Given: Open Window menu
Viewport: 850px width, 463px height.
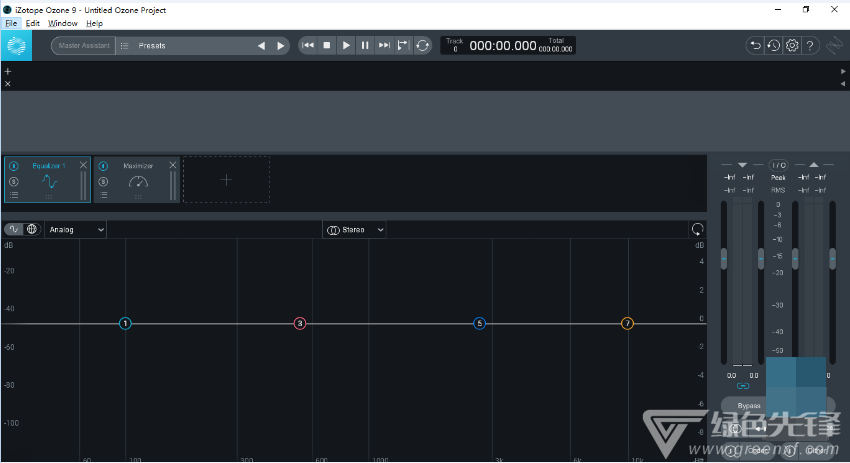Looking at the screenshot, I should pyautogui.click(x=62, y=23).
